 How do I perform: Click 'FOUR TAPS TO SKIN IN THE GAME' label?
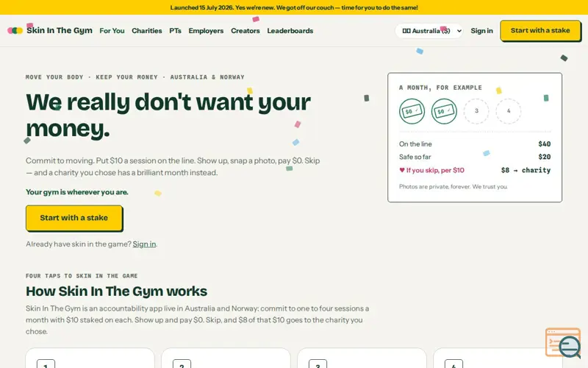(x=82, y=275)
